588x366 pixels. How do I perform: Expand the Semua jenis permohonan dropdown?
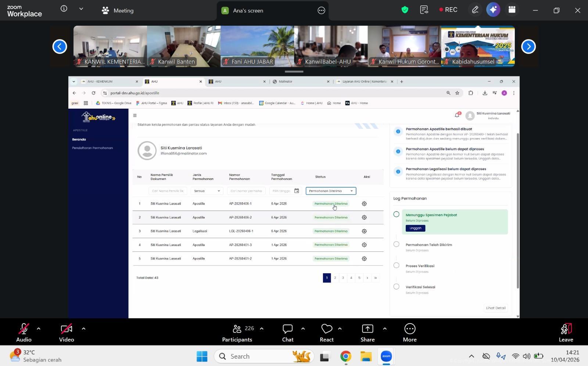click(207, 191)
